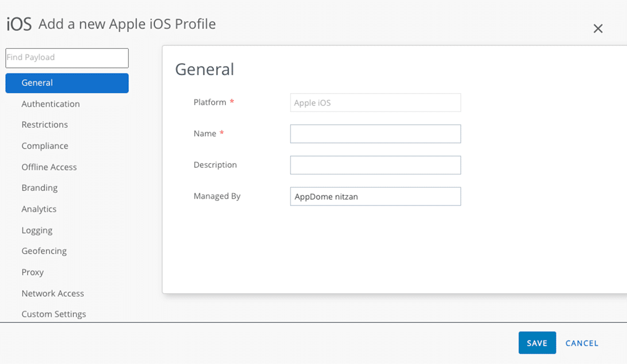Click the Cancel link
Viewport: 627px width, 364px height.
click(582, 343)
